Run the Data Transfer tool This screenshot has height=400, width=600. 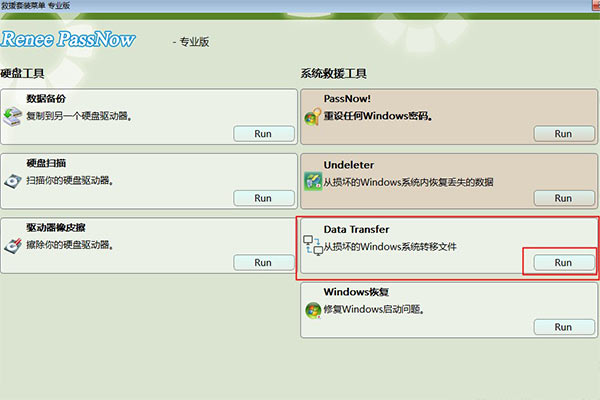(x=564, y=263)
